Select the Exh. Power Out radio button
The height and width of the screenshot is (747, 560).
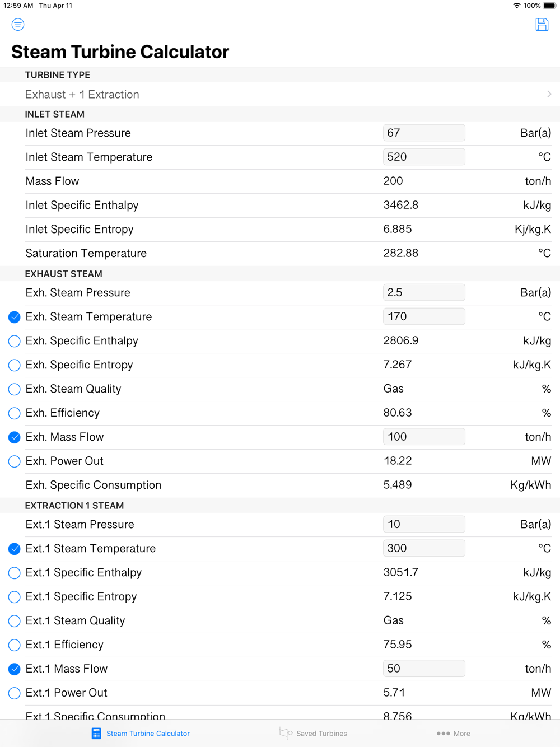click(15, 461)
